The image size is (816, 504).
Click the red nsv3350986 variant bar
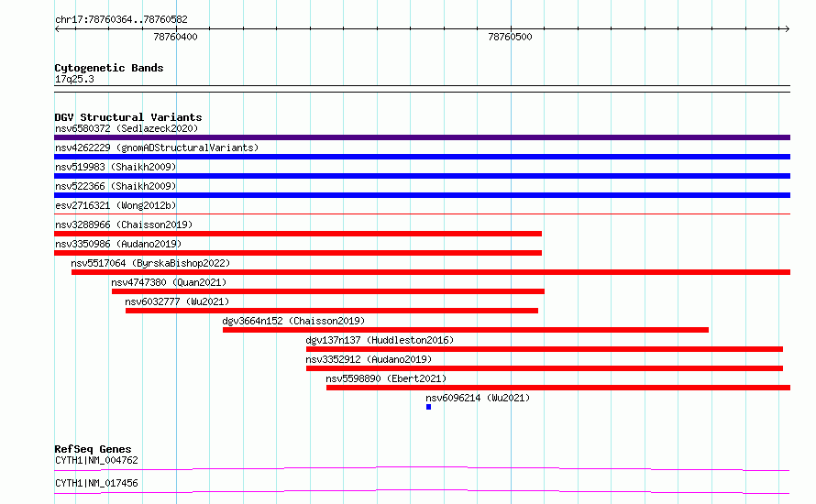point(298,253)
